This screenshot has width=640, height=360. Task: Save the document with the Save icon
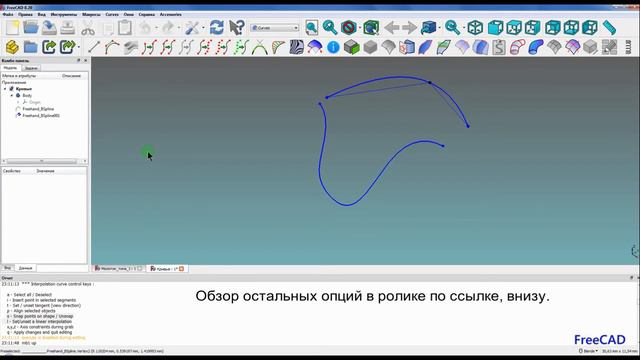[x=49, y=28]
